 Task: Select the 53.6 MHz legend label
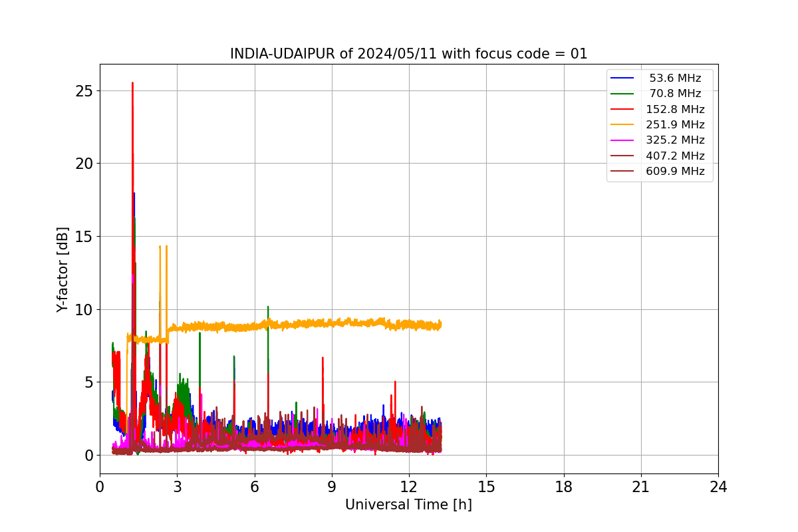click(675, 78)
